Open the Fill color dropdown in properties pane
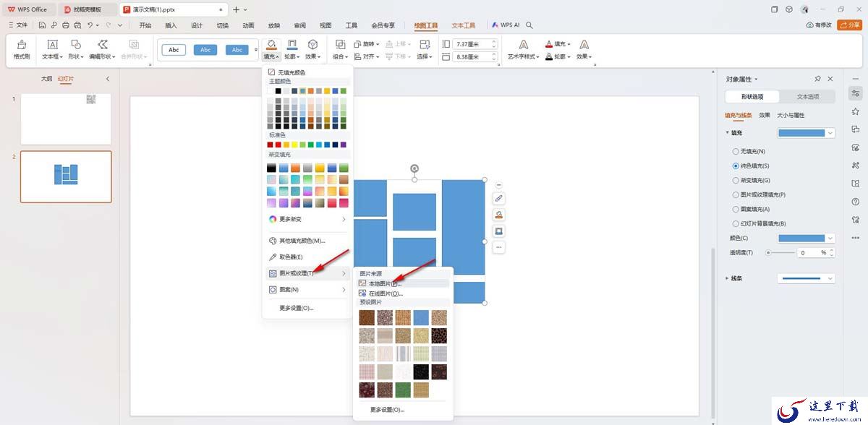The height and width of the screenshot is (425, 868). coord(806,133)
